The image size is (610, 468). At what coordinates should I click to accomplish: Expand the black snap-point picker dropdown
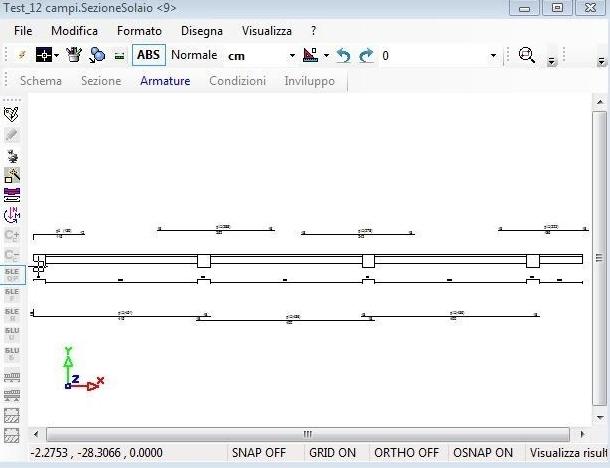(57, 56)
